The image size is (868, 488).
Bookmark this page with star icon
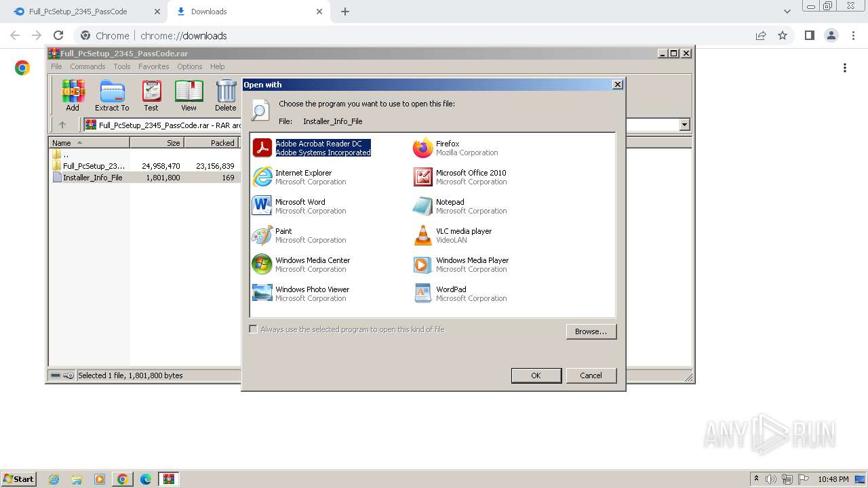783,35
